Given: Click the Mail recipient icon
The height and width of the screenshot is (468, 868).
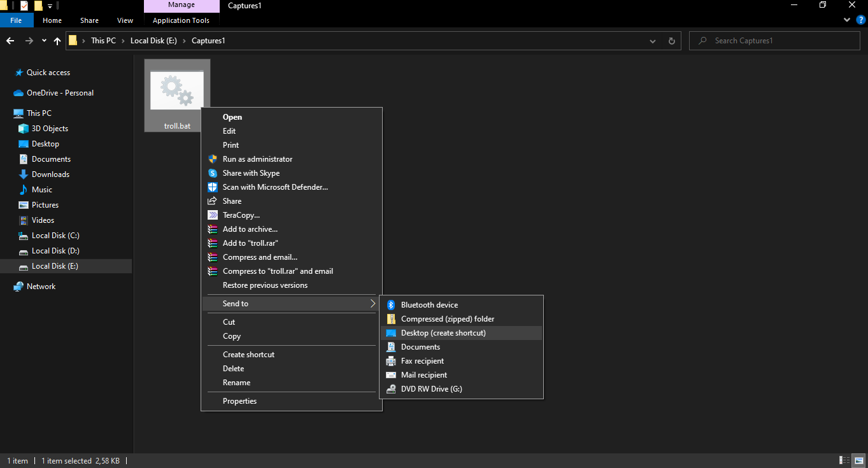Looking at the screenshot, I should [391, 375].
